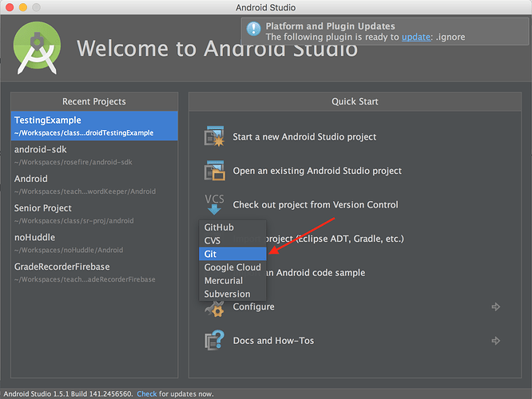
Task: Click the Docs and How-Tos icon
Action: (x=214, y=341)
